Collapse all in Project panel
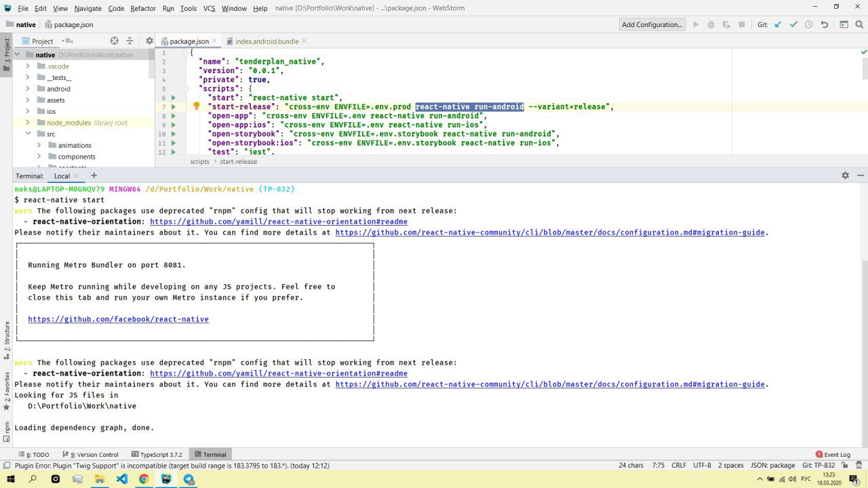 [x=130, y=41]
